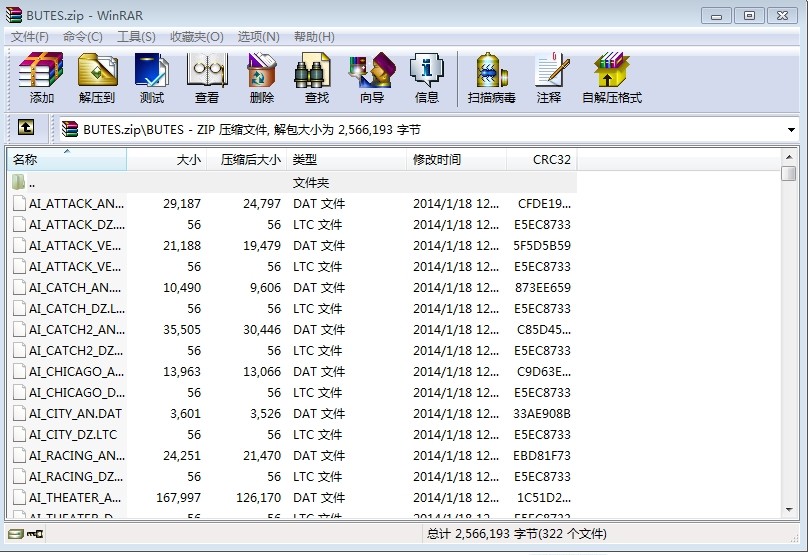The image size is (808, 555).
Task: Sort by 压缩后大小 column header
Action: 247,160
